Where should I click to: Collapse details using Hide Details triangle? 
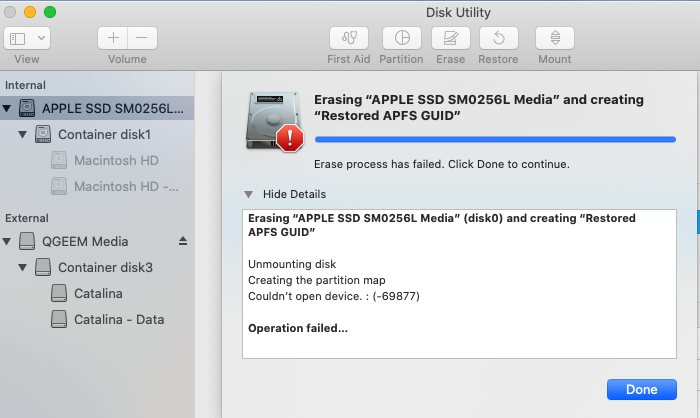(249, 194)
